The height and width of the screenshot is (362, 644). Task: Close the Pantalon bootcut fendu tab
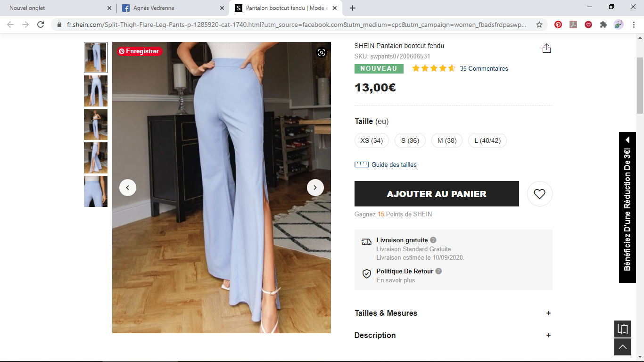334,8
